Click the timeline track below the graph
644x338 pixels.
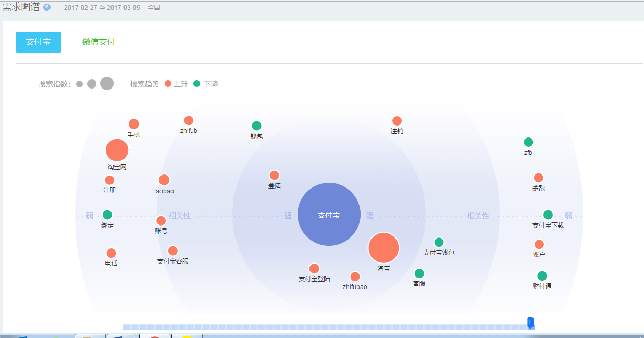[328, 327]
